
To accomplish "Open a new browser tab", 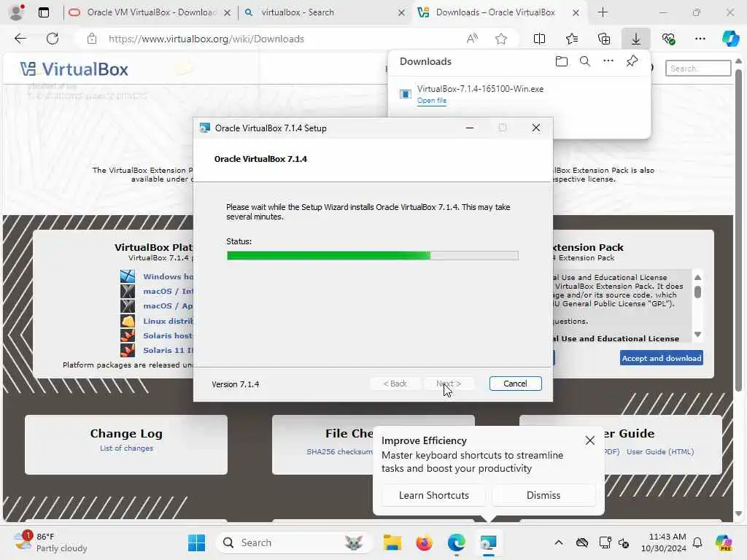I will pyautogui.click(x=603, y=12).
